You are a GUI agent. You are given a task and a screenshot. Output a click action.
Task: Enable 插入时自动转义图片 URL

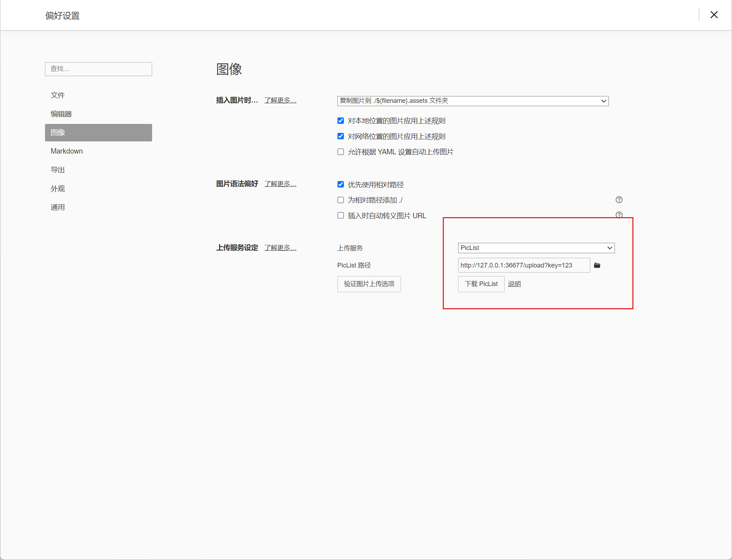point(341,215)
